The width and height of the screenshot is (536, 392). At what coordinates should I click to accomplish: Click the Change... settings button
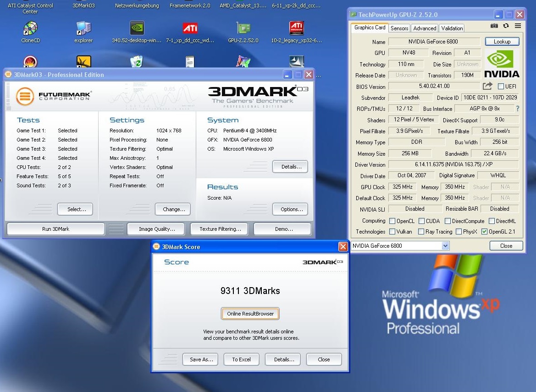172,209
